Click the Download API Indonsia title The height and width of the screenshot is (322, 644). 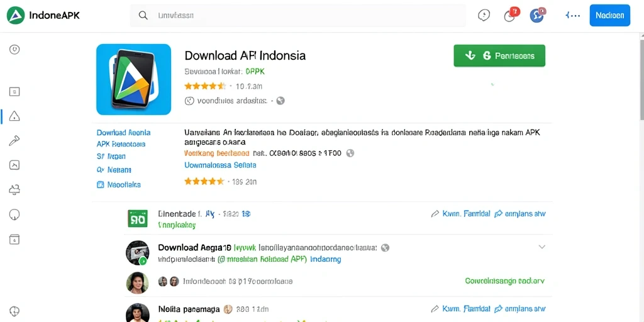tap(245, 55)
